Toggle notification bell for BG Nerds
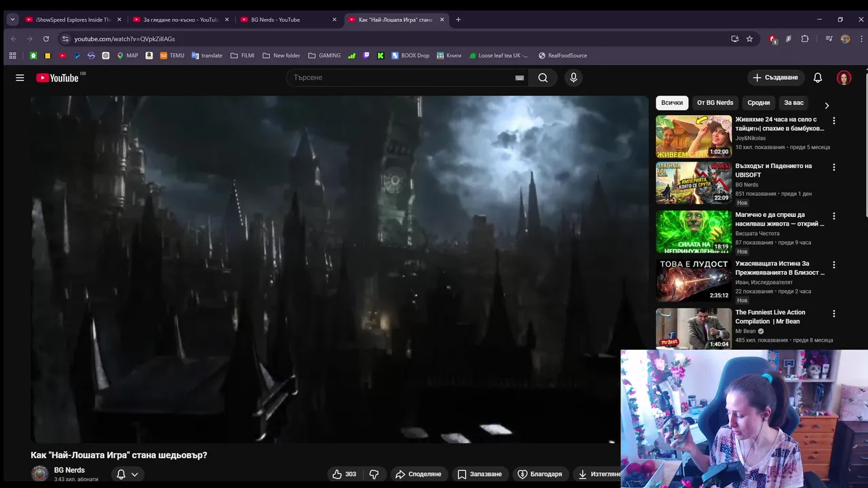868x488 pixels. [x=121, y=474]
